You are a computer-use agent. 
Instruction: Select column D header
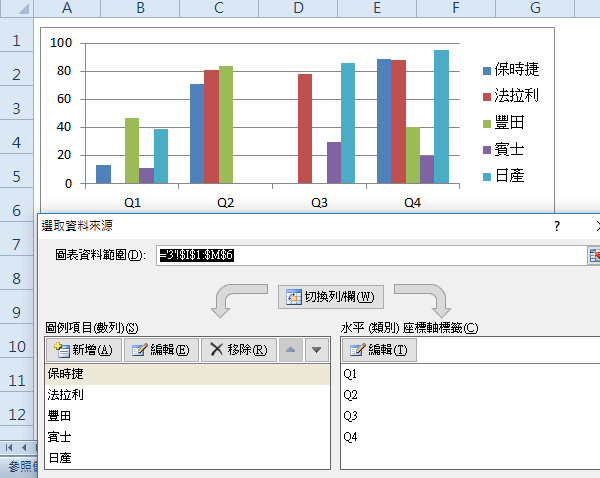tap(298, 8)
